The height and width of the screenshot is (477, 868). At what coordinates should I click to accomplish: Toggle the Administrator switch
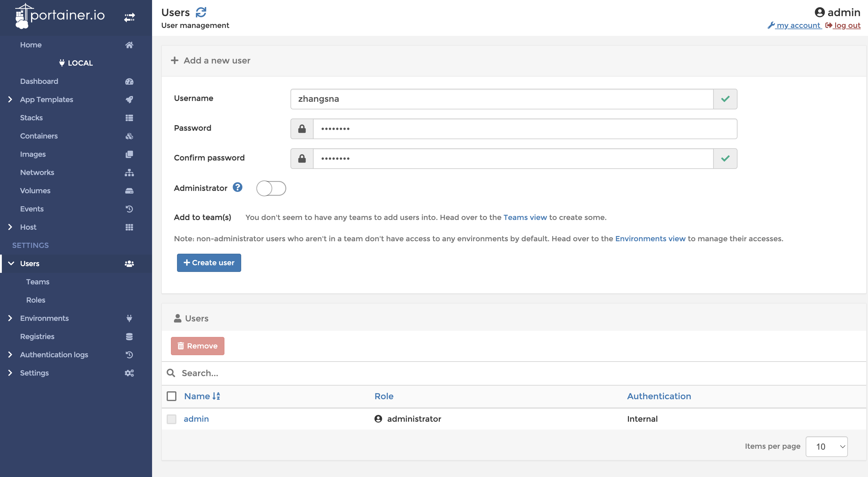pyautogui.click(x=271, y=188)
